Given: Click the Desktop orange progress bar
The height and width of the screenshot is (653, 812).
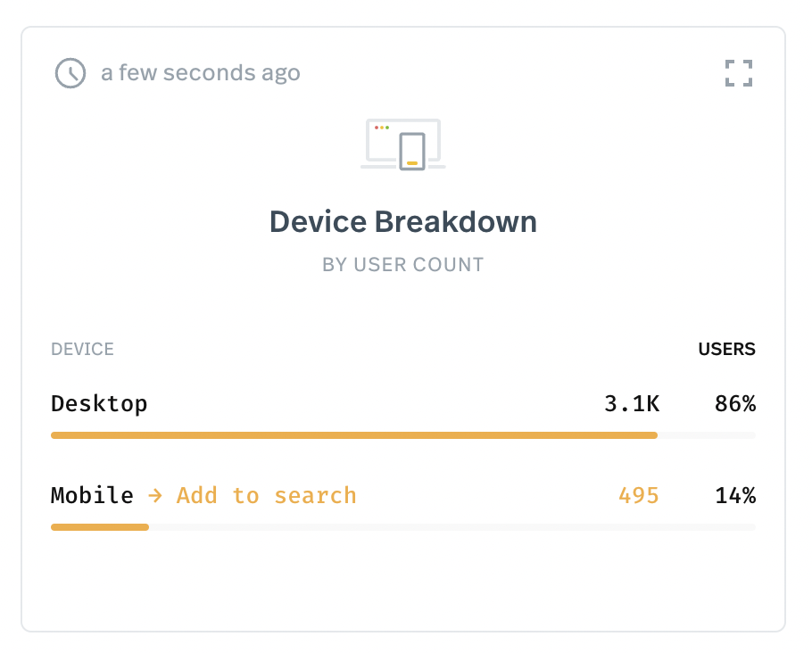Looking at the screenshot, I should (354, 435).
